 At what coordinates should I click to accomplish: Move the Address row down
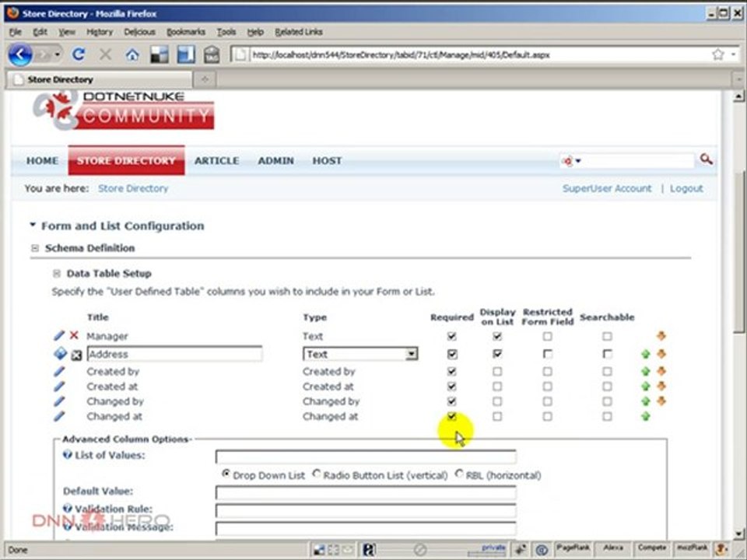(661, 354)
